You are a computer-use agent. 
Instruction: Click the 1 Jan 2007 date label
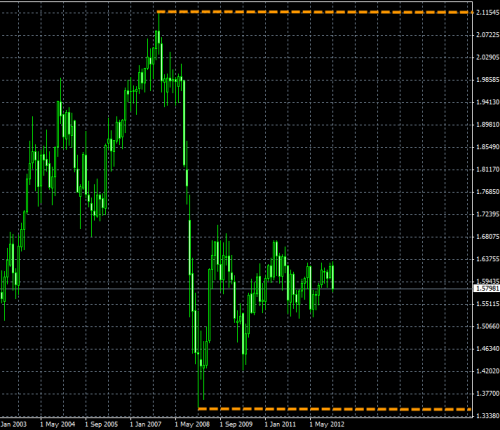pyautogui.click(x=146, y=424)
